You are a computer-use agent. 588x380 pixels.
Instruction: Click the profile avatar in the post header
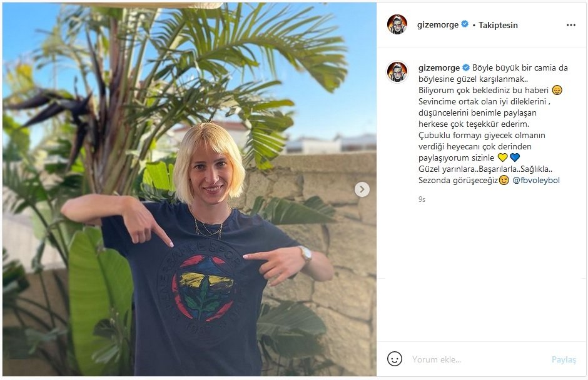coord(397,25)
